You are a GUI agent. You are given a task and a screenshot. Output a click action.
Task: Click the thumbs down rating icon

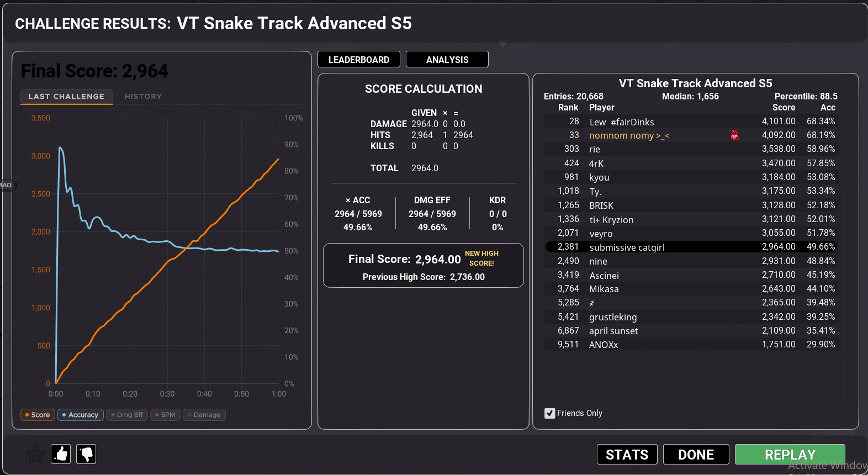(x=86, y=454)
